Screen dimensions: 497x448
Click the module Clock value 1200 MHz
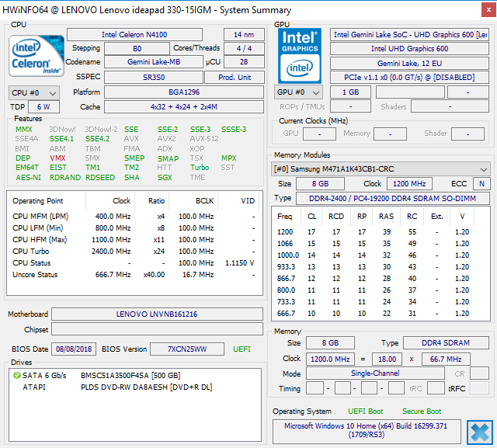(x=409, y=183)
